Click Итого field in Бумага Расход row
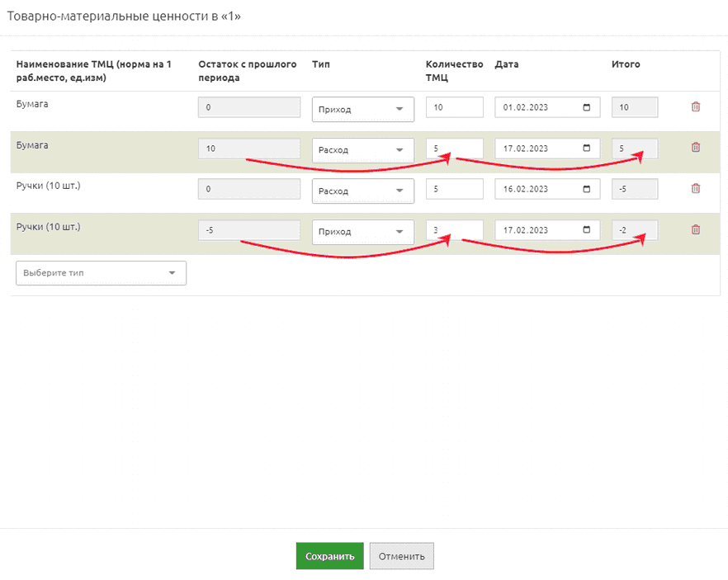The width and height of the screenshot is (728, 580). [x=635, y=149]
